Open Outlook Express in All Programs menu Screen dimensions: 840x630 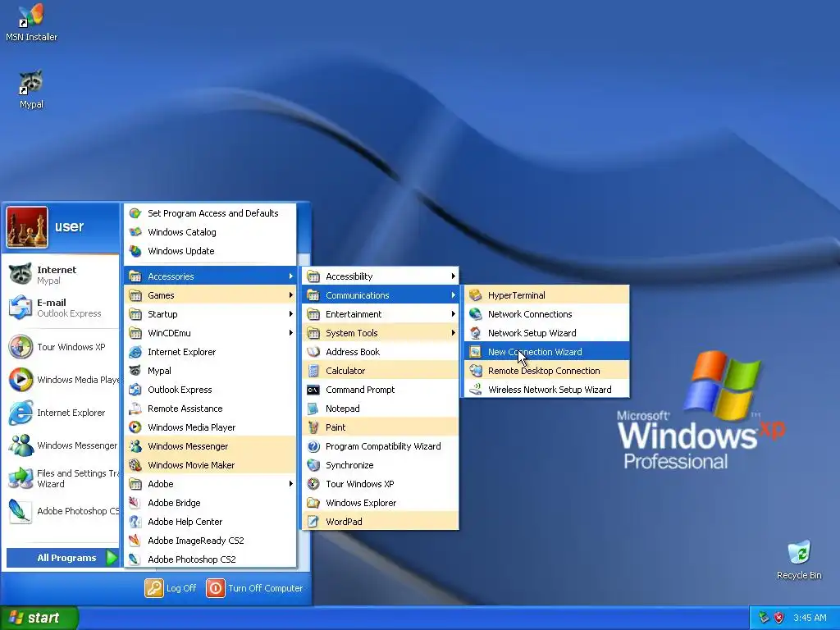[x=210, y=390]
